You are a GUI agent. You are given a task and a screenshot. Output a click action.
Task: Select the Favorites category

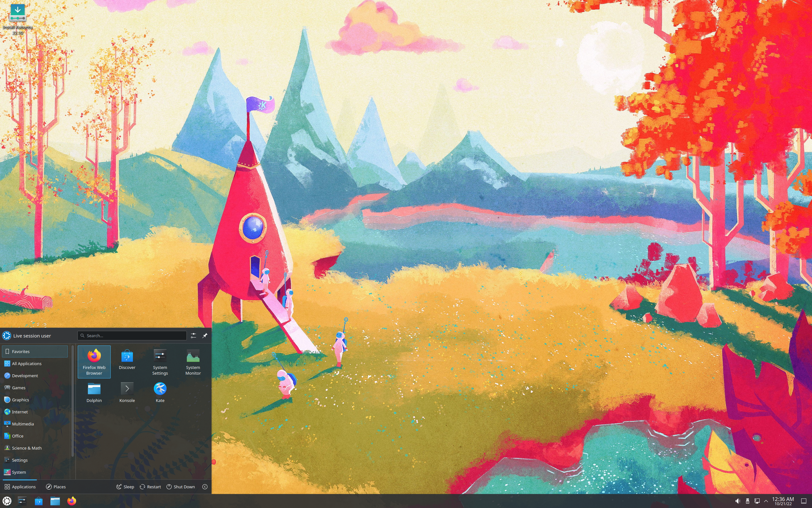coord(35,351)
